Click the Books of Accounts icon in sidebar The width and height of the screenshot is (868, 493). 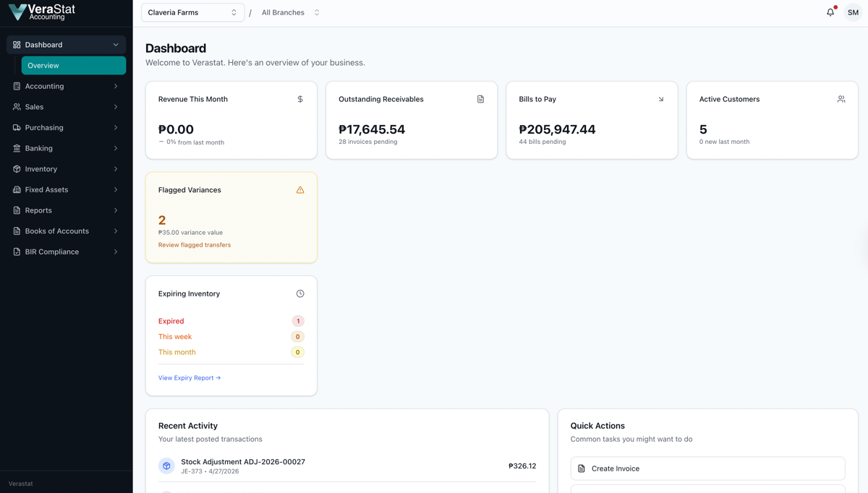click(17, 231)
